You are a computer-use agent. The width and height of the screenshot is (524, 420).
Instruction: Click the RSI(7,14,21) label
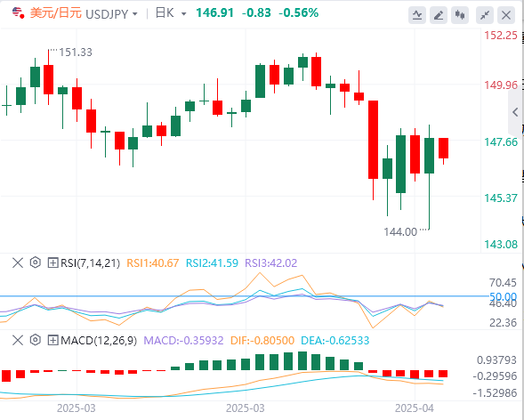(x=90, y=263)
